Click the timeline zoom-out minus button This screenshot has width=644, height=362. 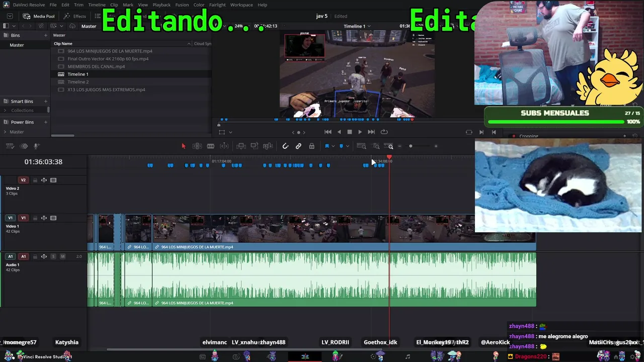(x=399, y=146)
